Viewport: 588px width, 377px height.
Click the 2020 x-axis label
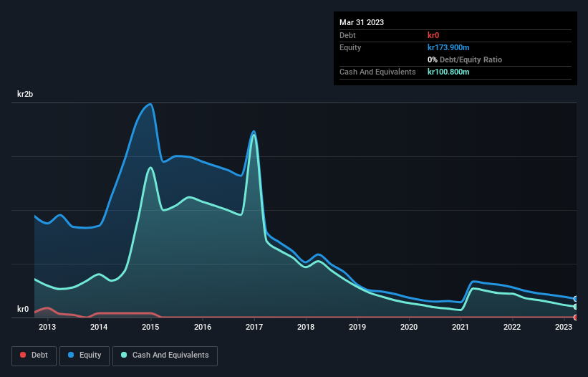(409, 327)
